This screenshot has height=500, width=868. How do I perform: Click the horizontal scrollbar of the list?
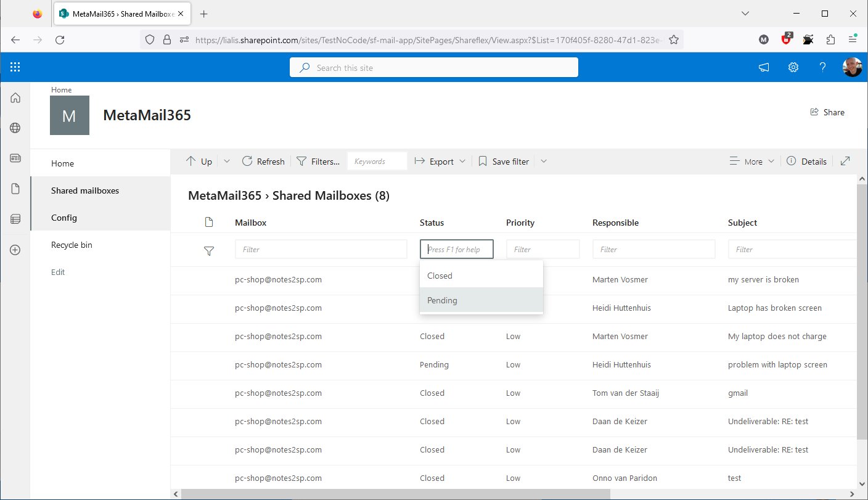tap(395, 494)
